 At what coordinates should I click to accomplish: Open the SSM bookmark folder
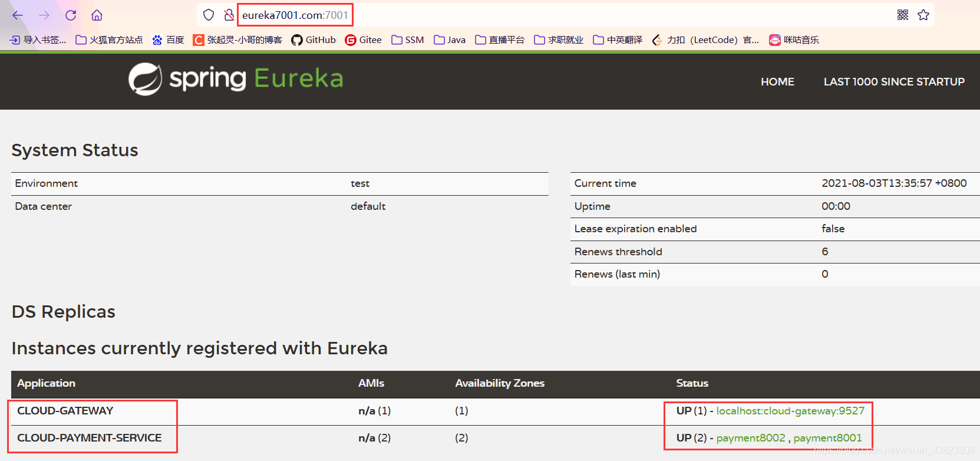coord(408,40)
